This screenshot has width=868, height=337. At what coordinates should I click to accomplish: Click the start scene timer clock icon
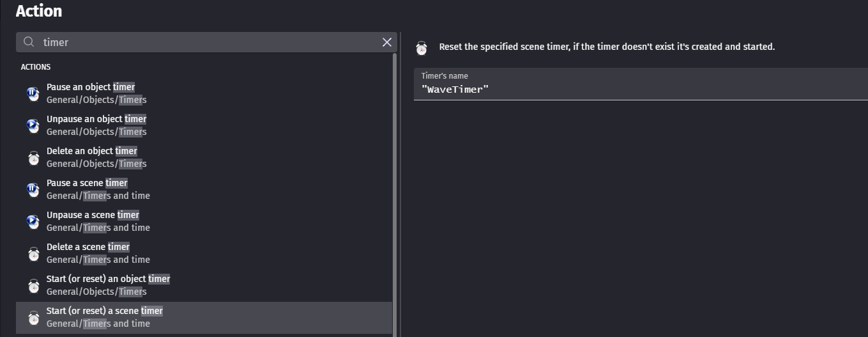[33, 317]
